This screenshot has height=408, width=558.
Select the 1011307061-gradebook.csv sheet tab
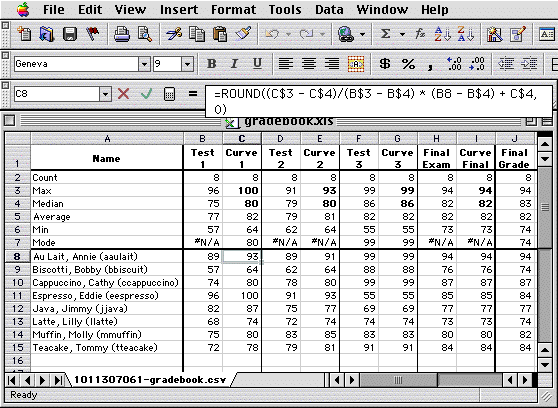150,380
